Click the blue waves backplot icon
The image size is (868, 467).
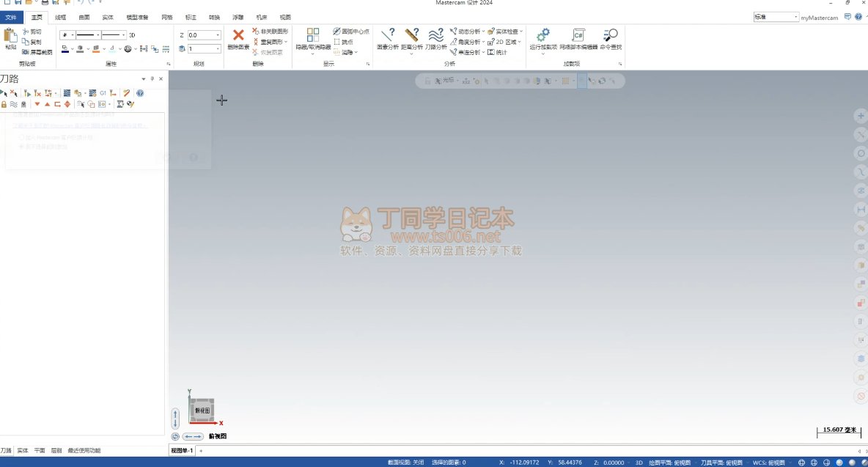(67, 93)
